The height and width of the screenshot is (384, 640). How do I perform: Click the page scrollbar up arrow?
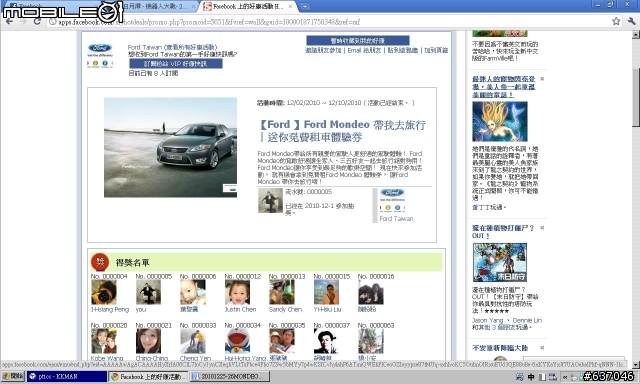click(x=636, y=36)
